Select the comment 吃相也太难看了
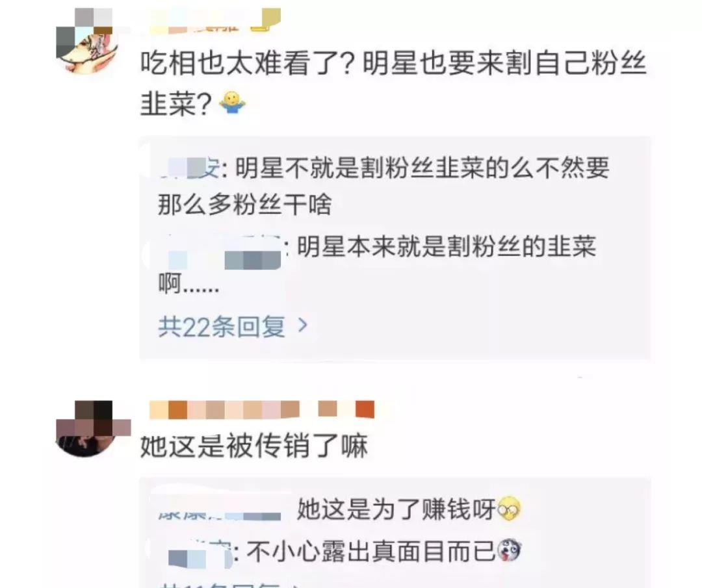The image size is (702, 588). point(393,83)
